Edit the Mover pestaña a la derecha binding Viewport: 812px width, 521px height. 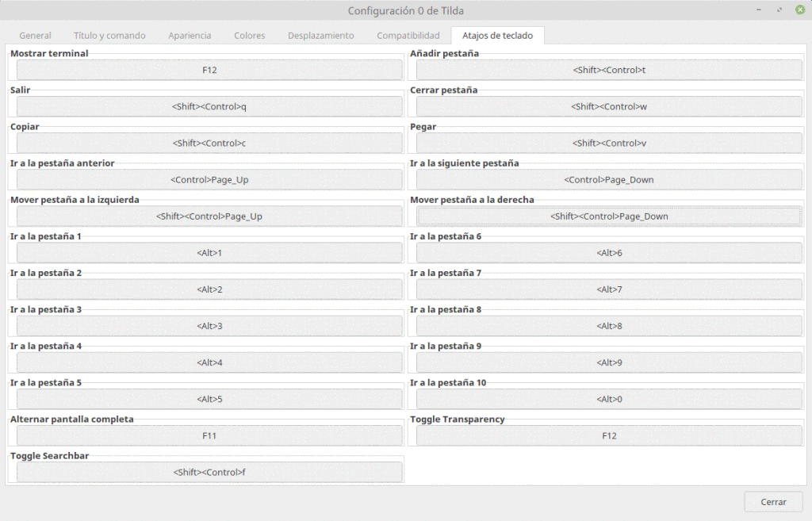tap(608, 216)
